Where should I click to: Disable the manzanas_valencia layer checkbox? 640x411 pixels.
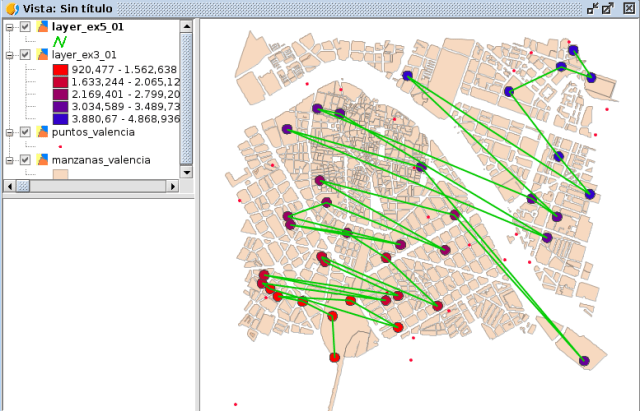[x=25, y=159]
